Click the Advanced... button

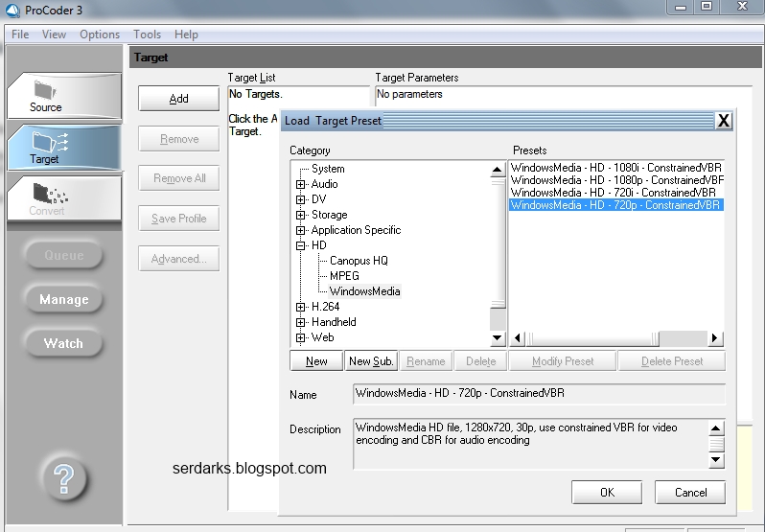pos(178,259)
